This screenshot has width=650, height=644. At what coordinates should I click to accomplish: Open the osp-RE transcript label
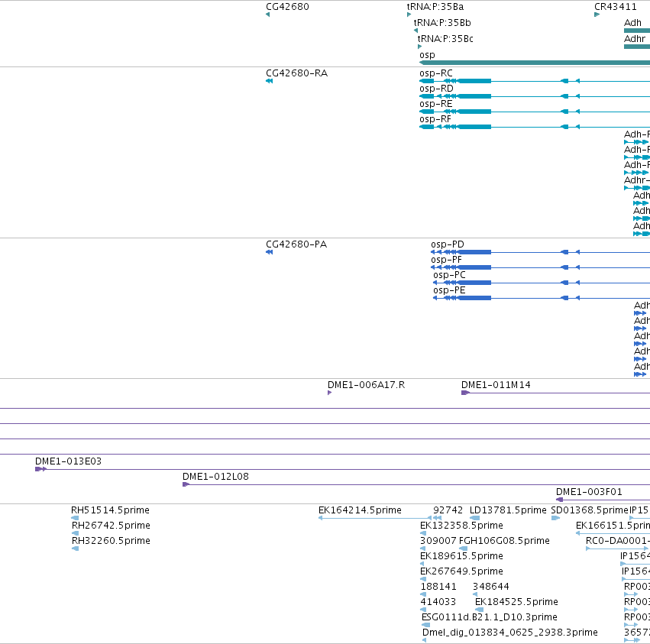coord(435,104)
